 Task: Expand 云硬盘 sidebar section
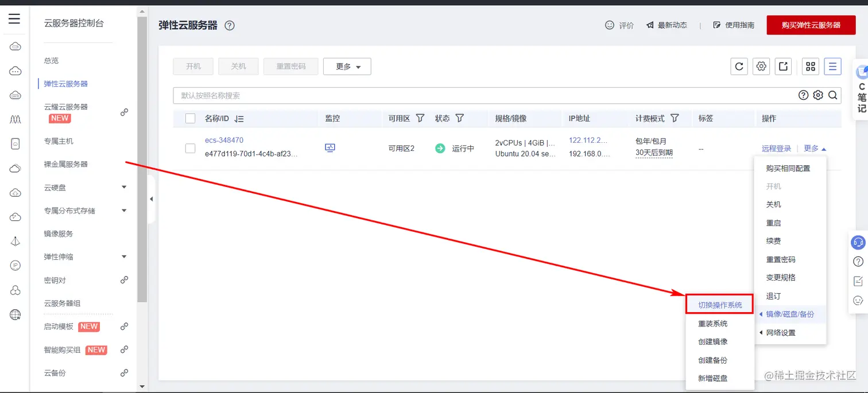click(x=124, y=187)
